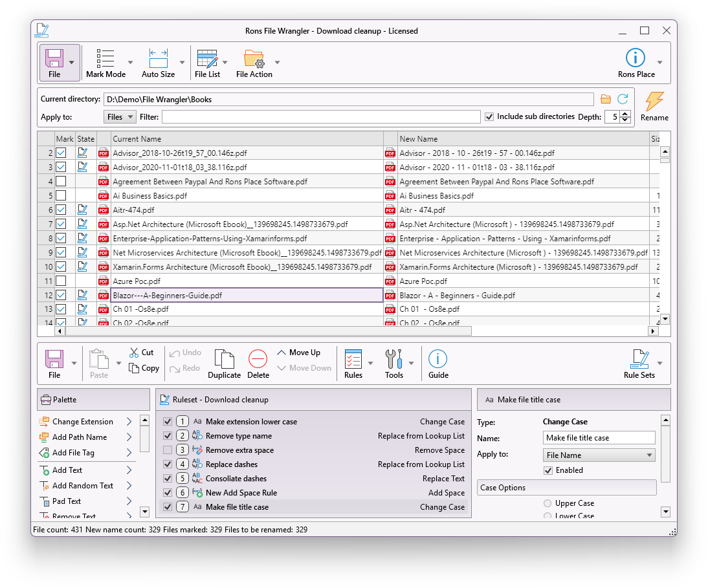Expand the Case Options section
708x588 pixels.
(567, 488)
